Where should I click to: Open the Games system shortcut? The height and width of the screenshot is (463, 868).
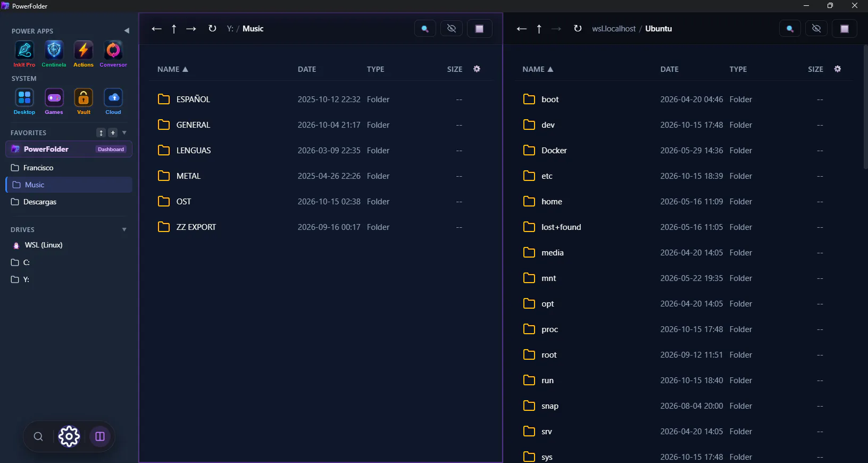pyautogui.click(x=54, y=101)
